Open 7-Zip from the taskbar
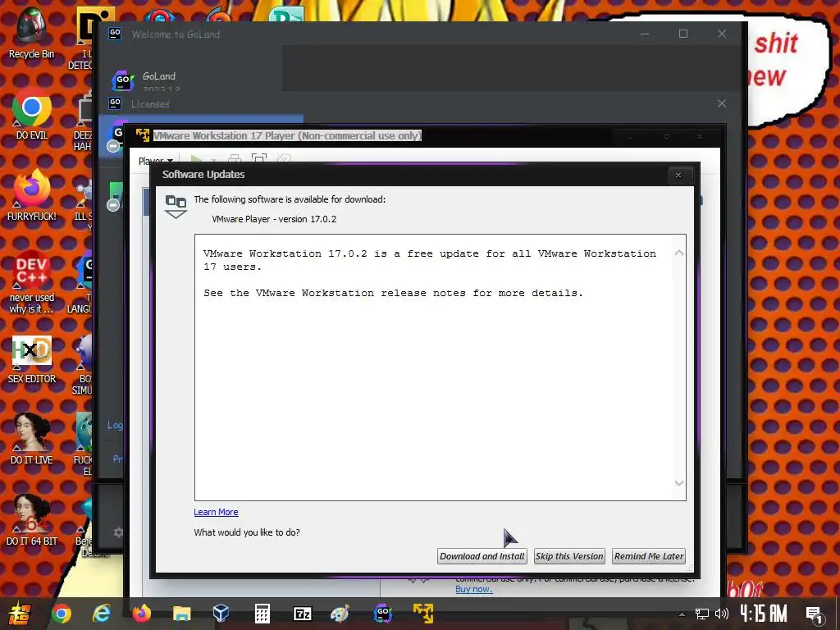Image resolution: width=840 pixels, height=630 pixels. pos(303,614)
